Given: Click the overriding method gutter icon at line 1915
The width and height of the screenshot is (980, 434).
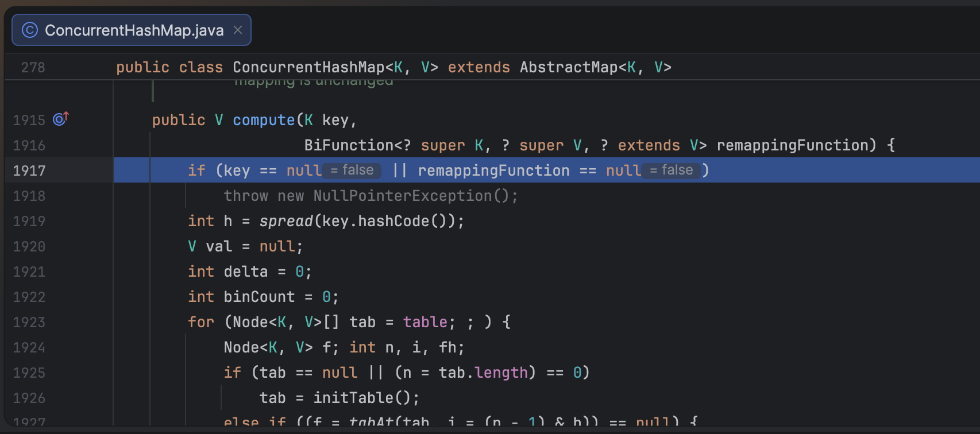Looking at the screenshot, I should [x=61, y=119].
